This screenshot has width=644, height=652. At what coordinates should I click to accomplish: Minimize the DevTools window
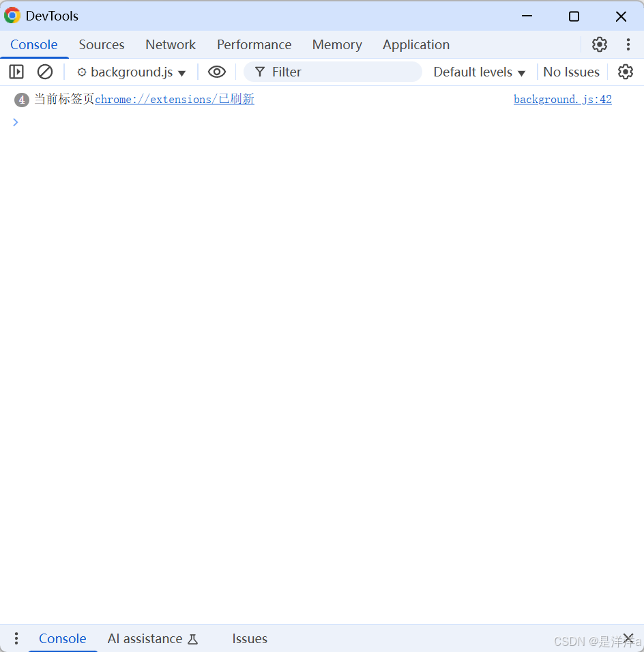(527, 16)
